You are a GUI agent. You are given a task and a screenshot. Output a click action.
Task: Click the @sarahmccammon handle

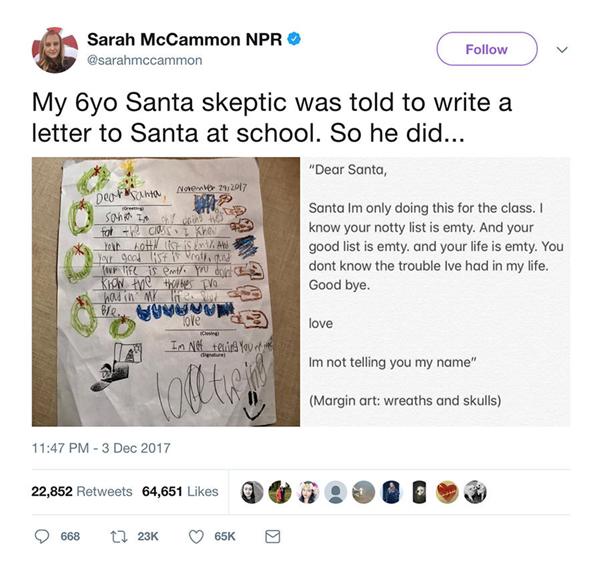tap(144, 61)
